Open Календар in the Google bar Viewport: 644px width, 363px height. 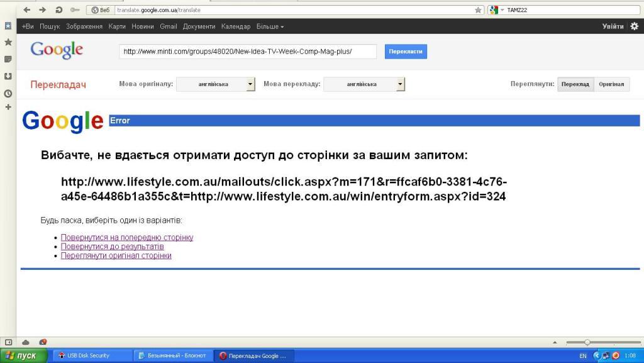[x=236, y=26]
